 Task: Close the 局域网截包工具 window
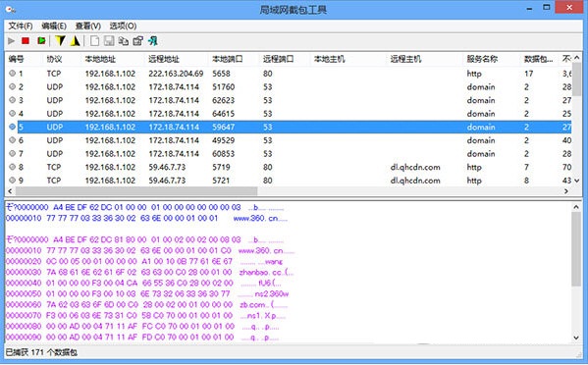point(569,8)
